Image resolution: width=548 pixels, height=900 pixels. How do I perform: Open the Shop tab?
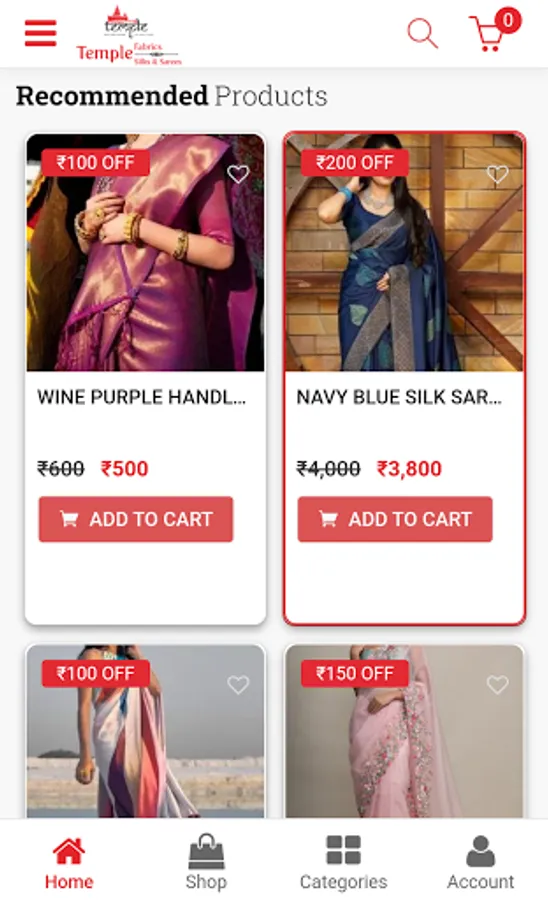tap(206, 863)
